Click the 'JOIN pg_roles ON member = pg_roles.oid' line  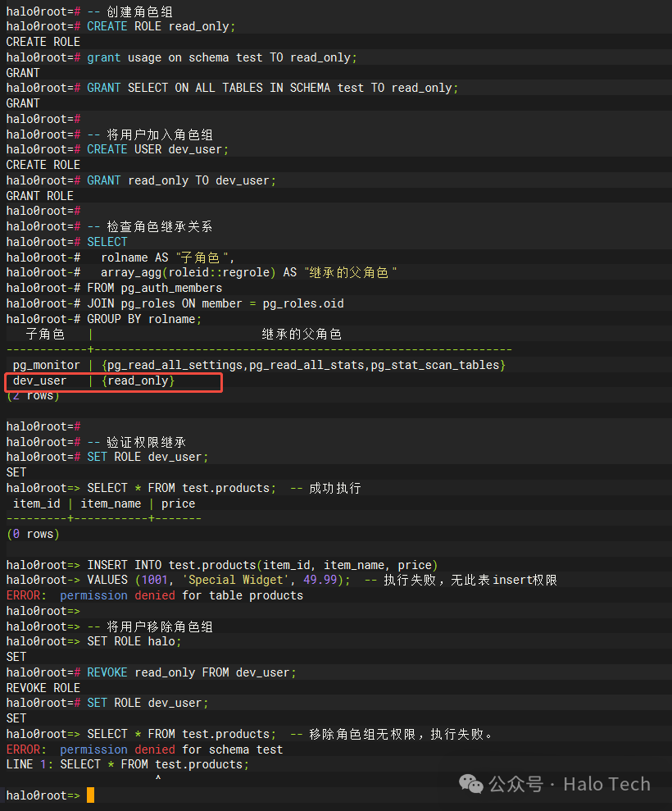pyautogui.click(x=215, y=303)
